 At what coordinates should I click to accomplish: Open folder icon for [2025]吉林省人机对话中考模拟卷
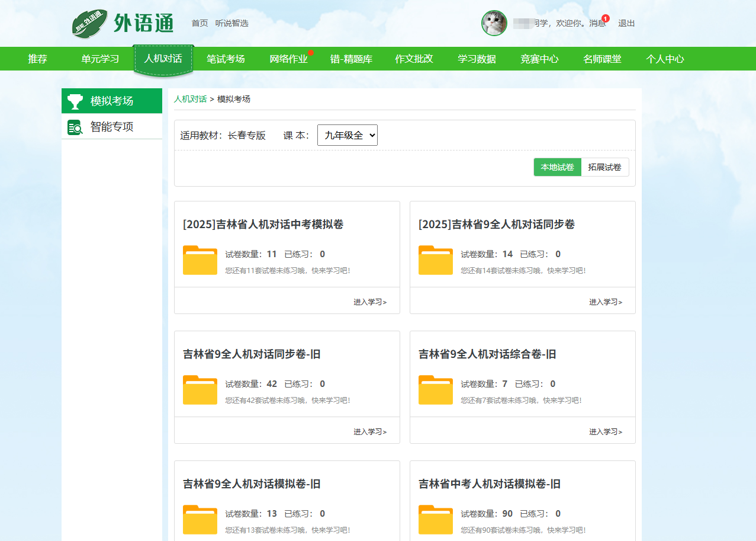[x=200, y=260]
